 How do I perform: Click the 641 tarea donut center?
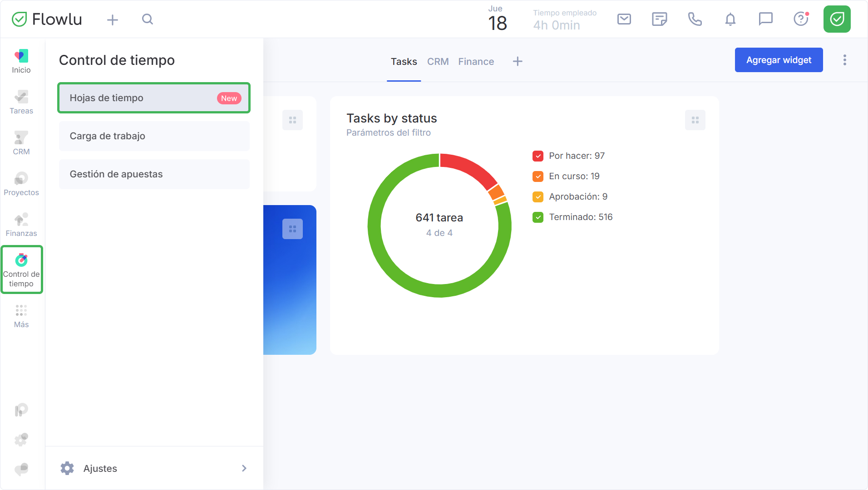coord(439,225)
